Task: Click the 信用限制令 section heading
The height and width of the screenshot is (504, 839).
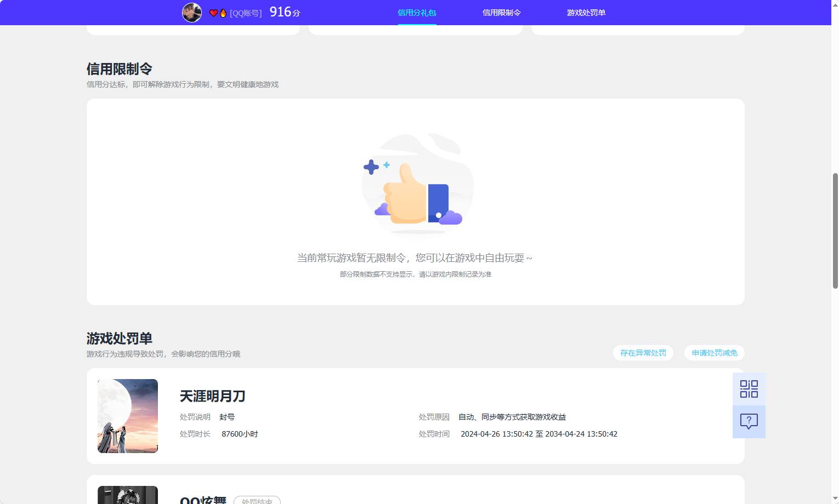Action: pyautogui.click(x=119, y=69)
